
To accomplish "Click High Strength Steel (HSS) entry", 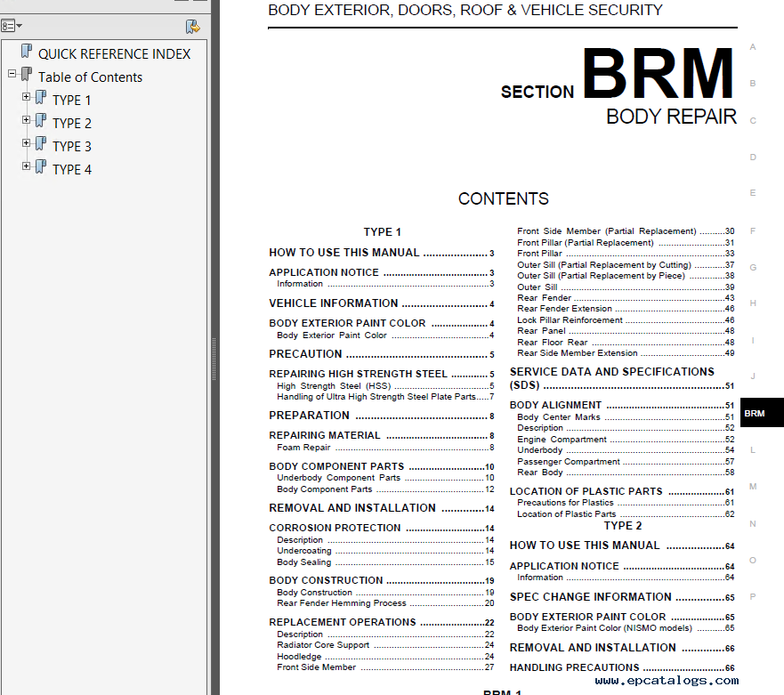I will pyautogui.click(x=385, y=386).
